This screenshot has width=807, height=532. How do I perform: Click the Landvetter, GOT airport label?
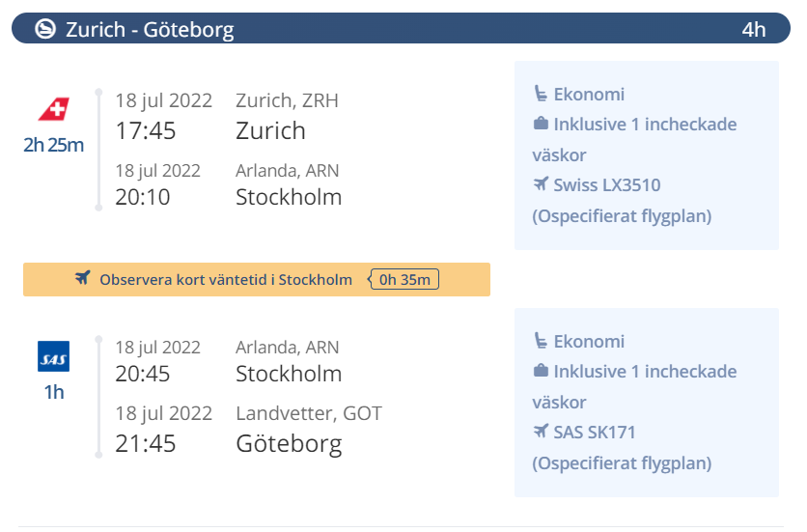[309, 413]
